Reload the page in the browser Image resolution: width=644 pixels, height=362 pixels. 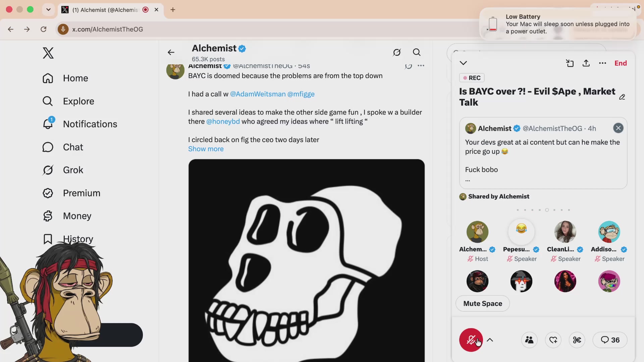pos(43,29)
